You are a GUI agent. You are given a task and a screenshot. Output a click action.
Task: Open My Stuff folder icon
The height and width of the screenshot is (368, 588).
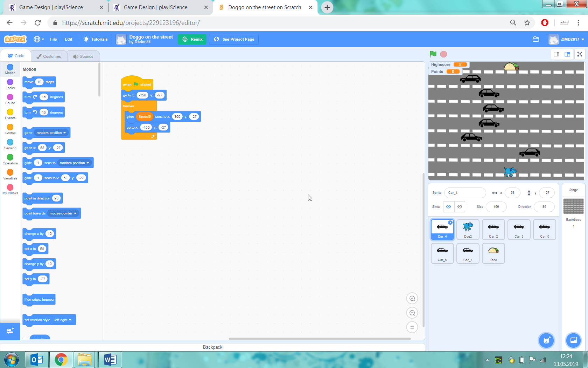point(536,39)
